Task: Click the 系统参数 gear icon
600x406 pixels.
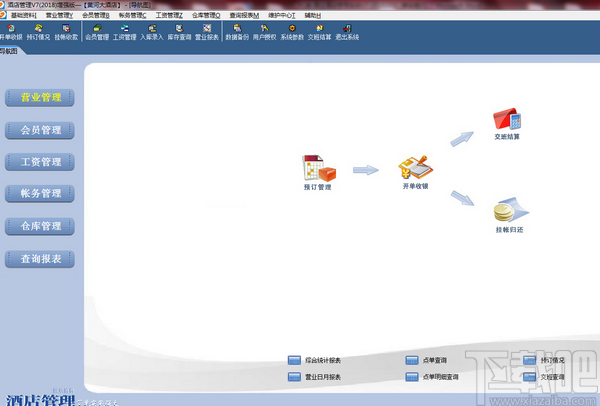Action: tap(292, 33)
